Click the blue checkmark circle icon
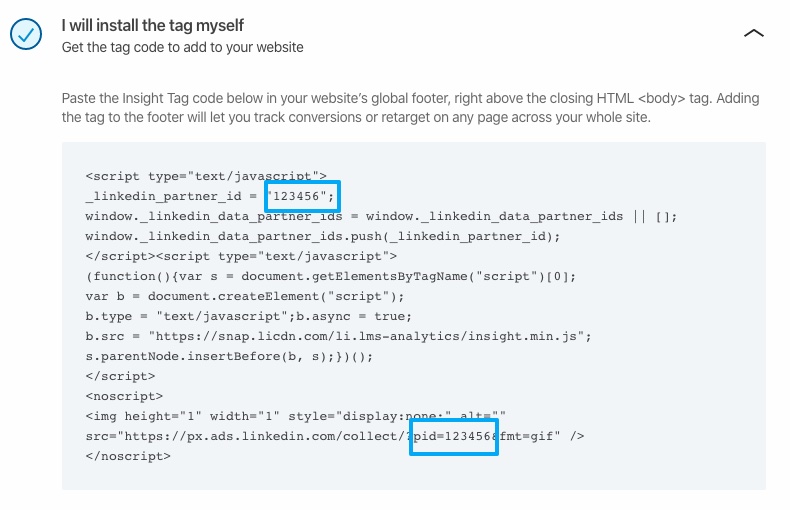The width and height of the screenshot is (790, 510). coord(26,34)
